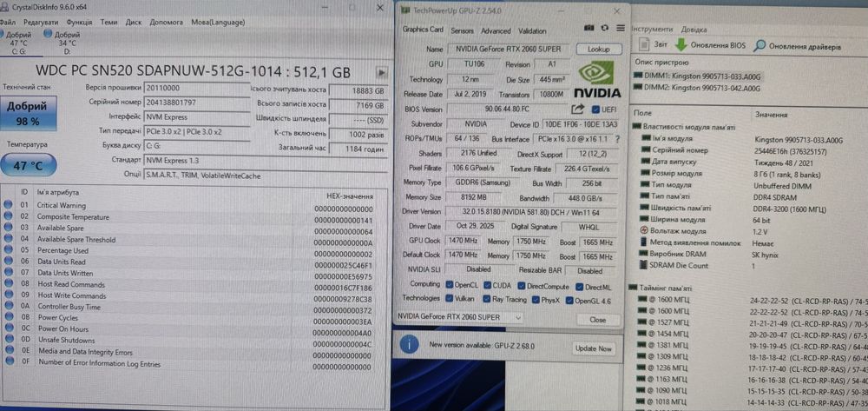This screenshot has width=868, height=411.
Task: Click the 47 °C temperature button
Action: pyautogui.click(x=29, y=164)
